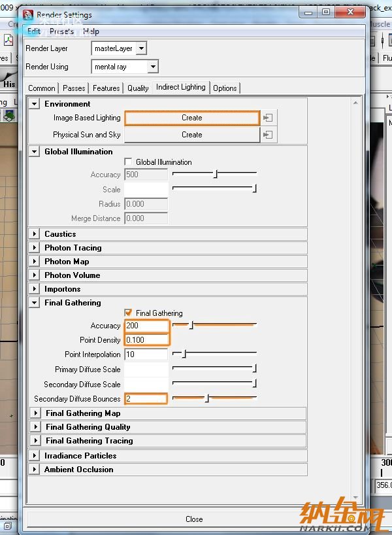Toggle the Final Gathering checkbox
The width and height of the screenshot is (392, 535).
tap(129, 313)
